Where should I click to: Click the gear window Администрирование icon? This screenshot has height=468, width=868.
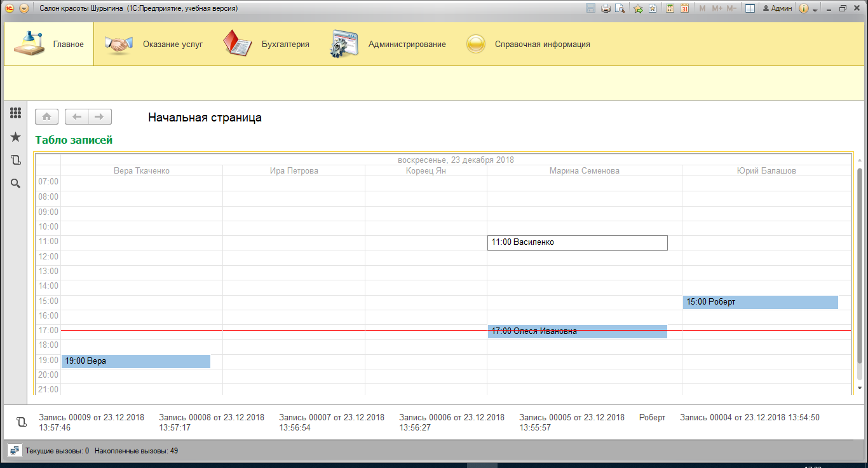[345, 44]
